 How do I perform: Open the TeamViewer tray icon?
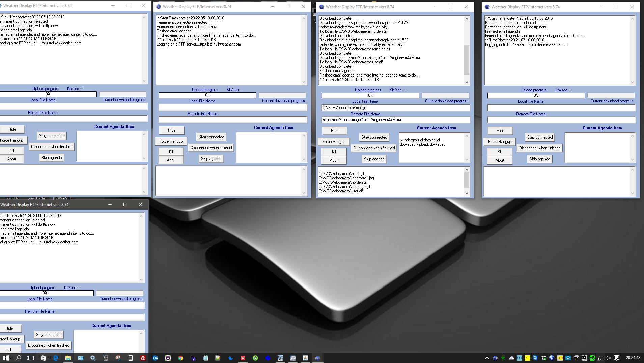click(535, 358)
